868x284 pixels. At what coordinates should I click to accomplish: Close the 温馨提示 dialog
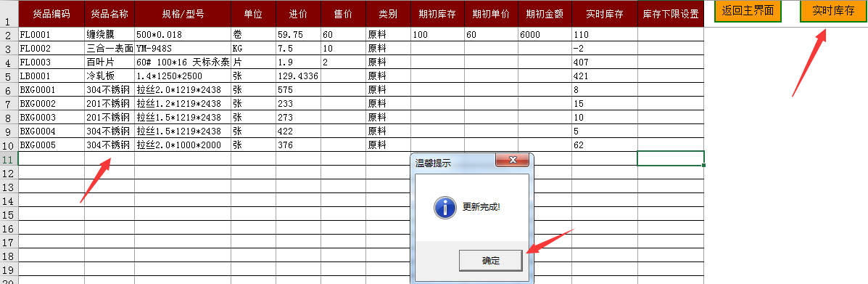513,161
